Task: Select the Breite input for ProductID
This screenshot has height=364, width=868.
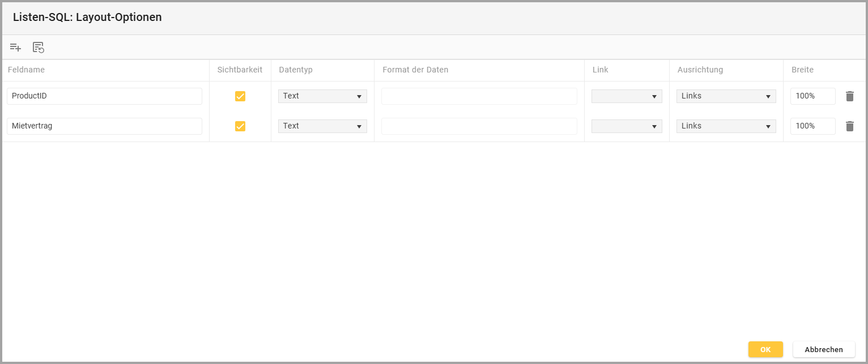Action: click(x=812, y=96)
